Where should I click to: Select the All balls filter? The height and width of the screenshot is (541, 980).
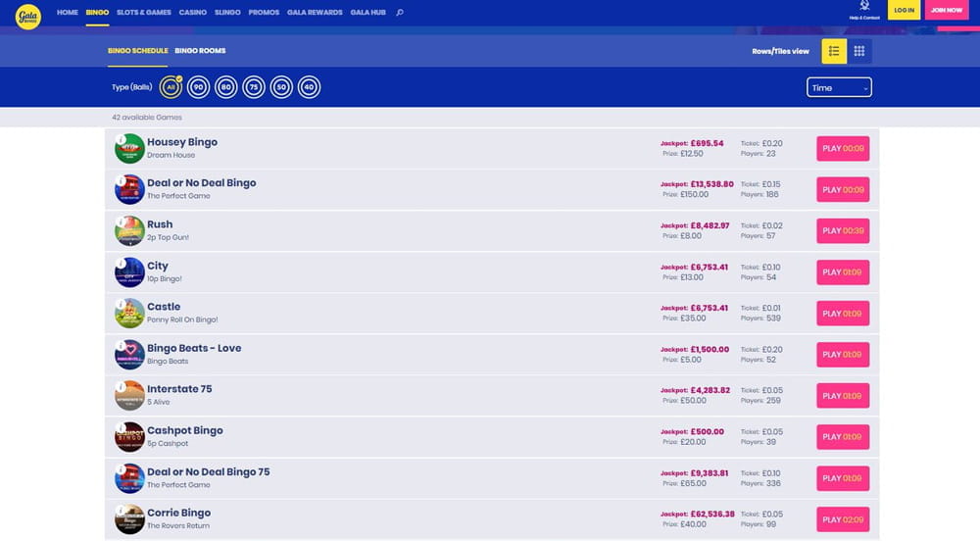pyautogui.click(x=171, y=87)
